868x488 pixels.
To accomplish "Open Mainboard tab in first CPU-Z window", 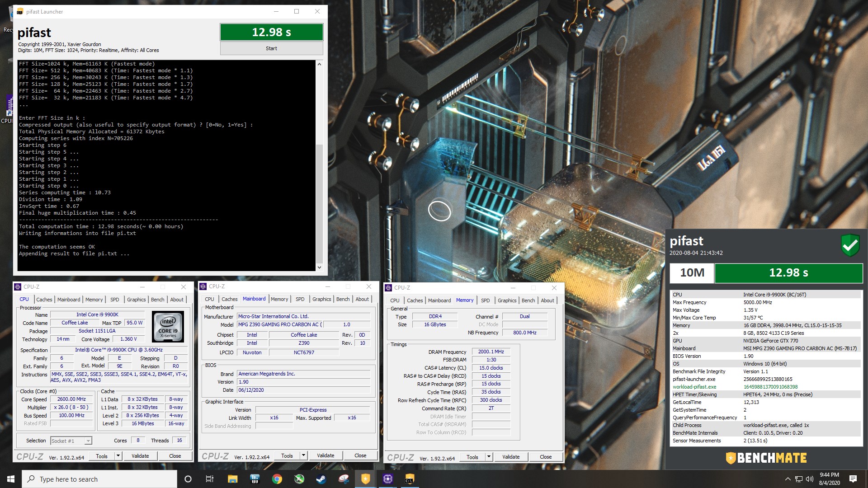I will (69, 300).
